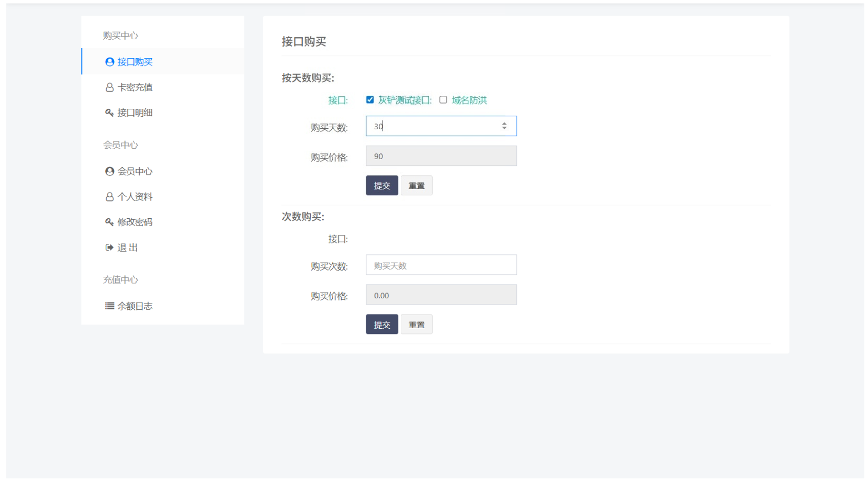The image size is (868, 481).
Task: Click the 购买价格 field showing 90
Action: 441,156
